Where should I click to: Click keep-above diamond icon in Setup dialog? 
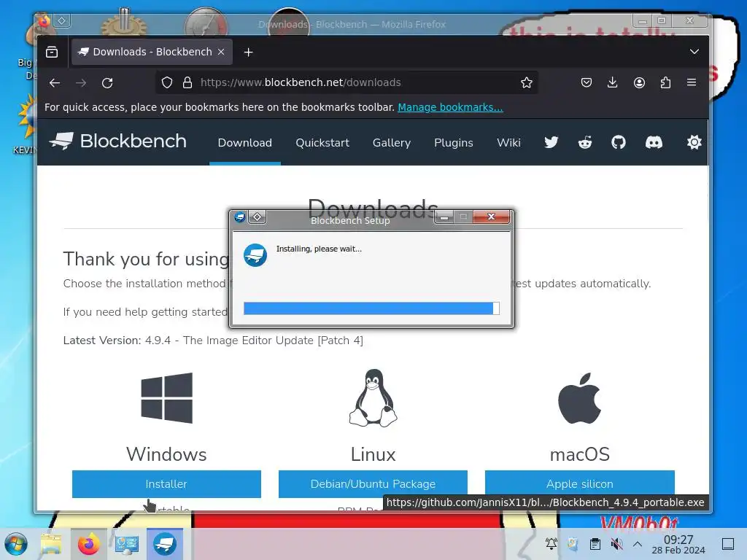click(x=258, y=217)
